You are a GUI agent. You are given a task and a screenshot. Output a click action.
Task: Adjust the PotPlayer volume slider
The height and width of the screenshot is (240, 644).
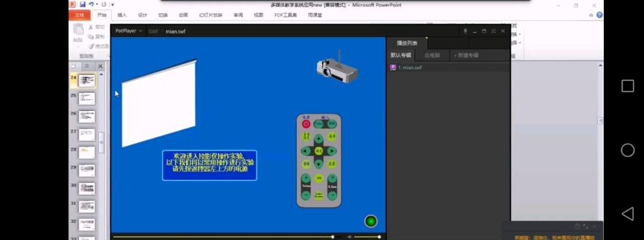click(367, 237)
